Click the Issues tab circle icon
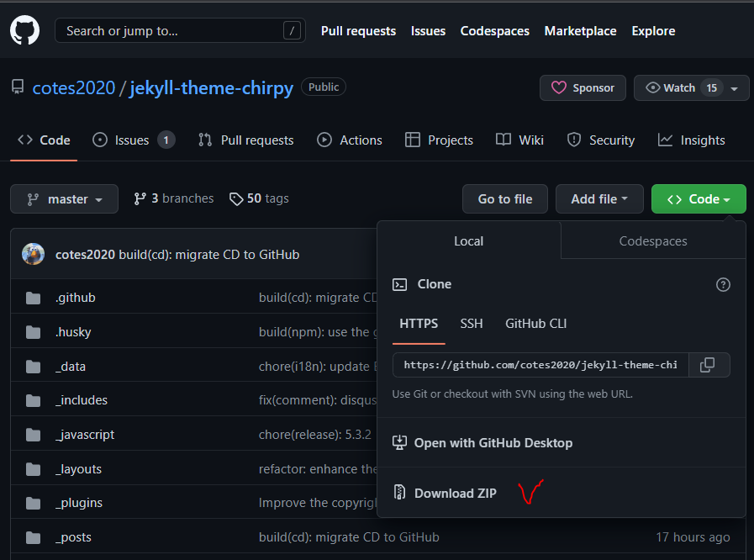This screenshot has width=754, height=560. click(99, 140)
